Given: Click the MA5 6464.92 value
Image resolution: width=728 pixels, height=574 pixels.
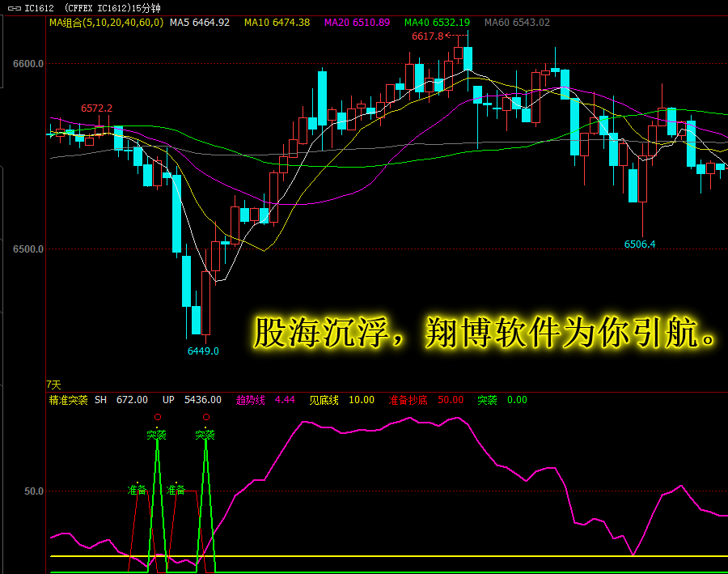Looking at the screenshot, I should click(x=200, y=23).
